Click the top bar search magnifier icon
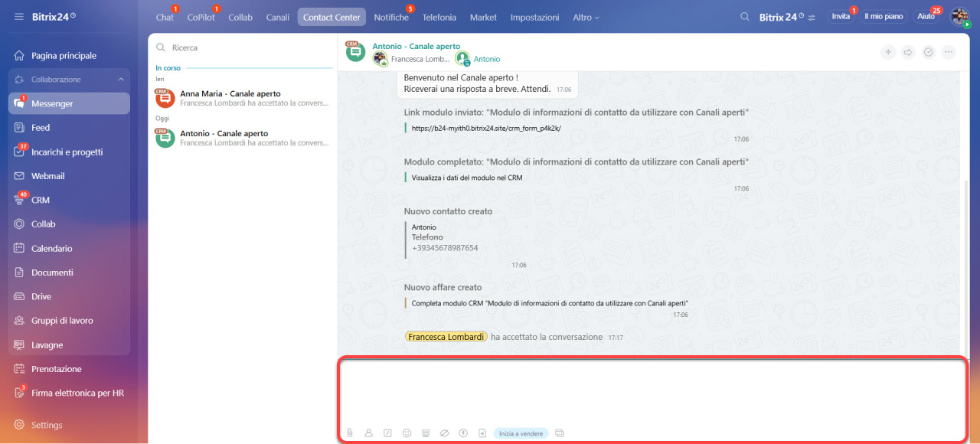This screenshot has height=444, width=980. (x=745, y=16)
